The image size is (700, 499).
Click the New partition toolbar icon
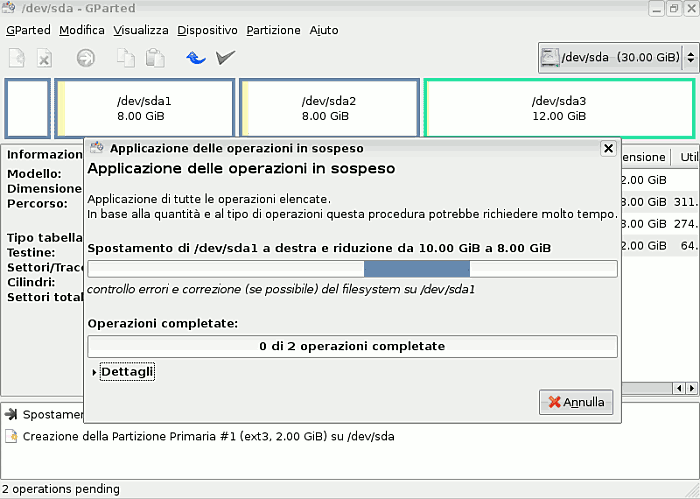coord(16,58)
